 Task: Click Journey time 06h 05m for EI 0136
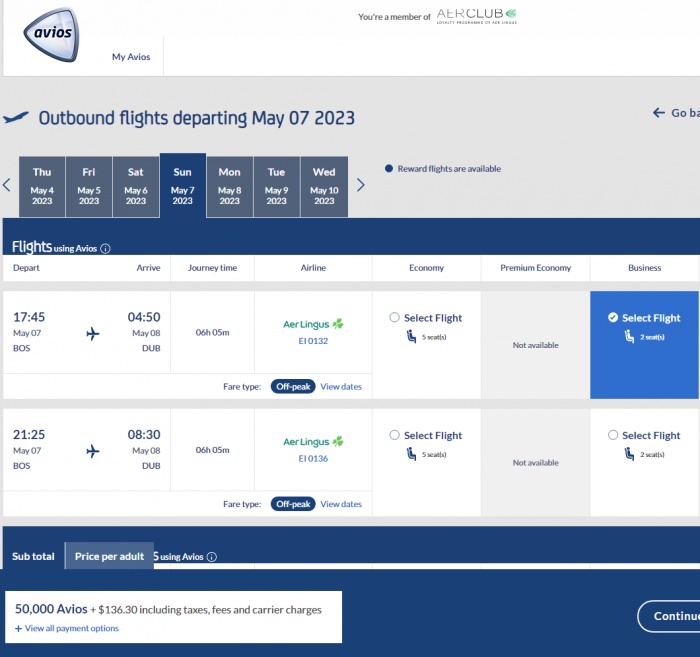212,450
